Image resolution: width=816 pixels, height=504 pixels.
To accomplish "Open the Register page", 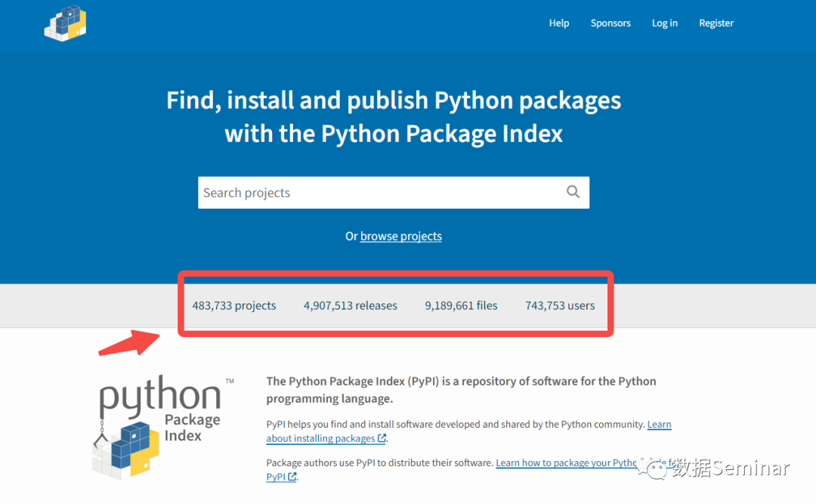I will point(716,23).
